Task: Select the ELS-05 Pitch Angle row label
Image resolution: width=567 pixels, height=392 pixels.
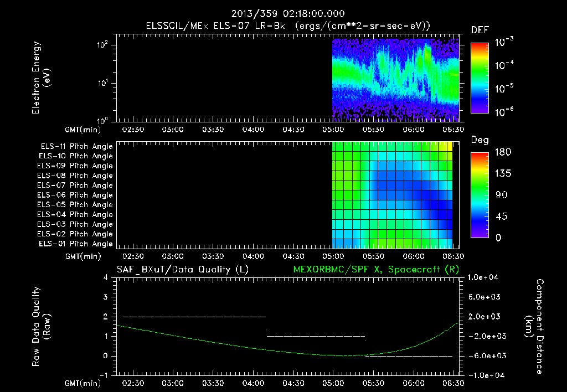Action: 75,205
